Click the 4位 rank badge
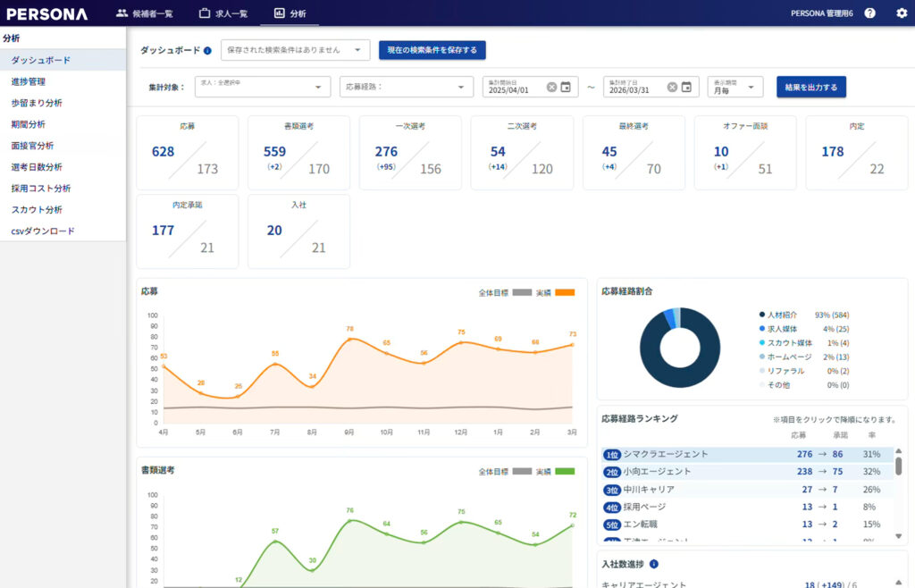This screenshot has height=588, width=915. pyautogui.click(x=611, y=508)
